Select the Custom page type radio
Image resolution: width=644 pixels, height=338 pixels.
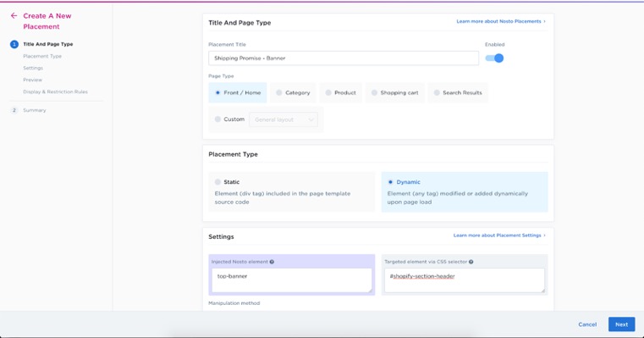(x=217, y=119)
